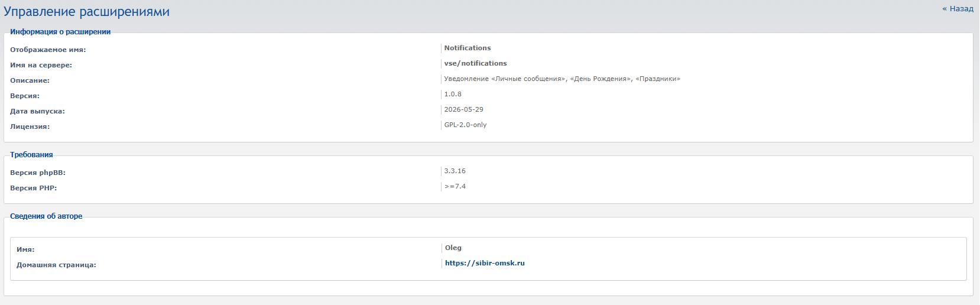Select the version value '1.0.8'
980x305 pixels.
pyautogui.click(x=453, y=94)
